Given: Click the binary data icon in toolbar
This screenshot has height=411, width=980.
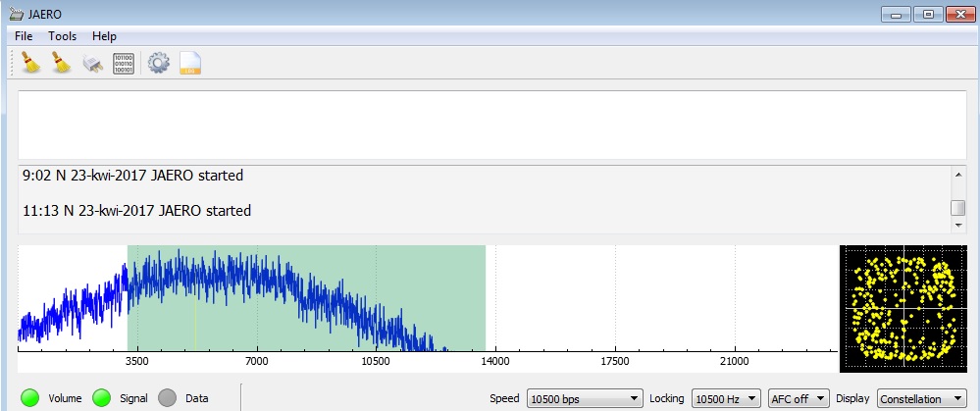Looking at the screenshot, I should tap(124, 64).
